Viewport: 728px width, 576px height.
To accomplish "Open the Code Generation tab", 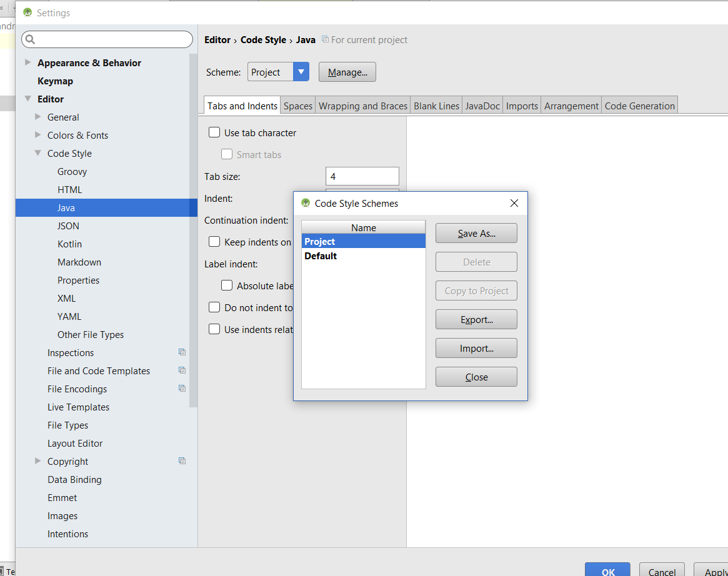I will (639, 106).
